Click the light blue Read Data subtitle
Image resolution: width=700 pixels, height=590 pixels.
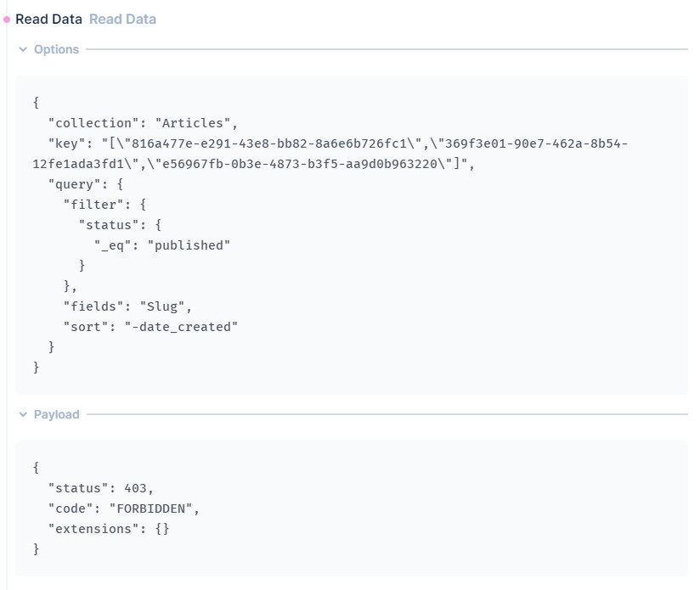123,20
